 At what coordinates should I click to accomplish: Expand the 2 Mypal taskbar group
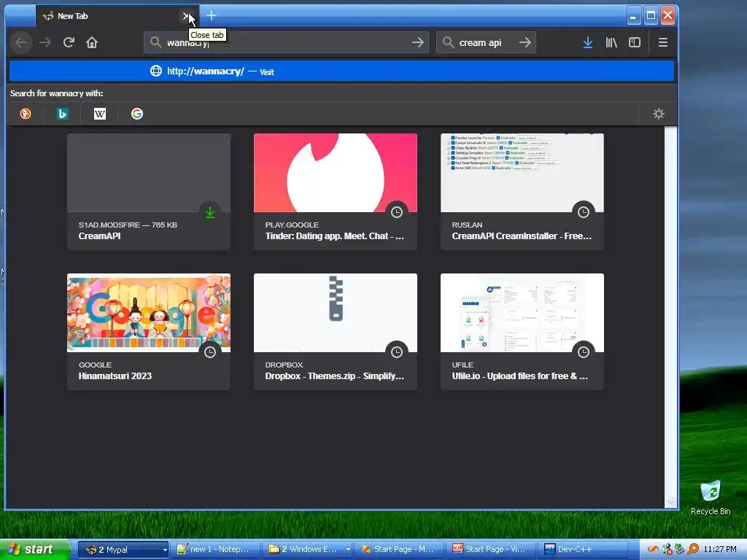pos(123,550)
